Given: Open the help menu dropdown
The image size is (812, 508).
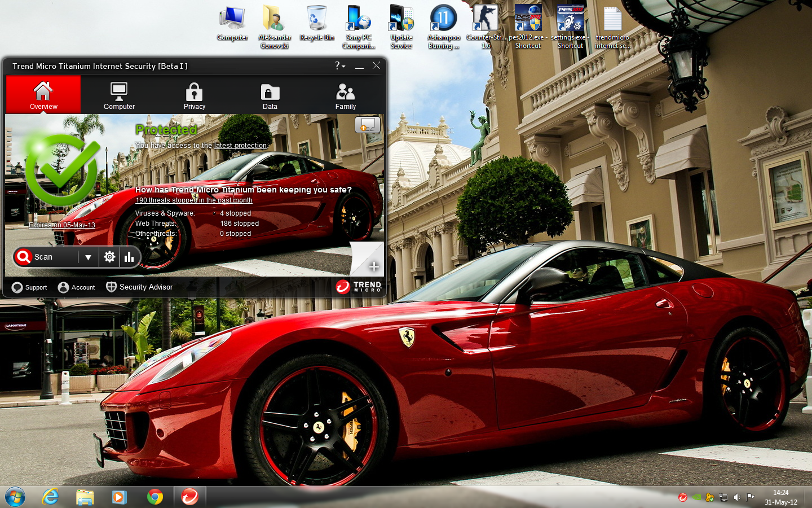Looking at the screenshot, I should pyautogui.click(x=340, y=65).
